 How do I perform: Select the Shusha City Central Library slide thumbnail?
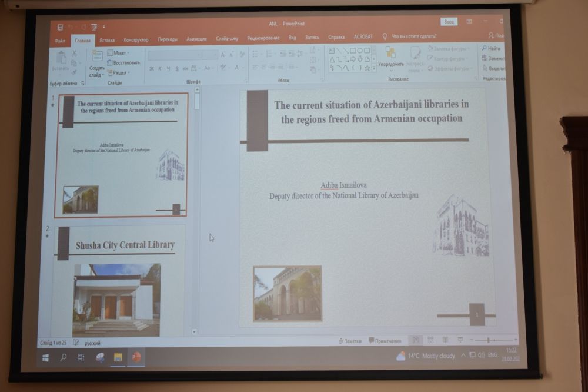(119, 281)
